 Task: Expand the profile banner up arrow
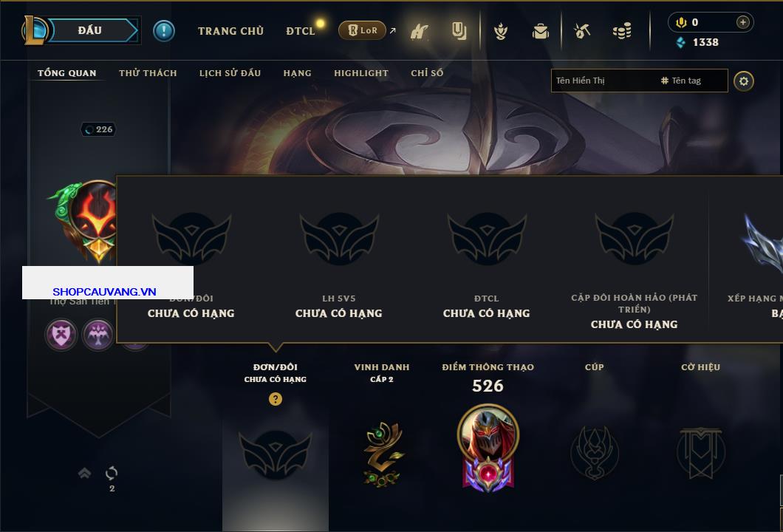(84, 473)
